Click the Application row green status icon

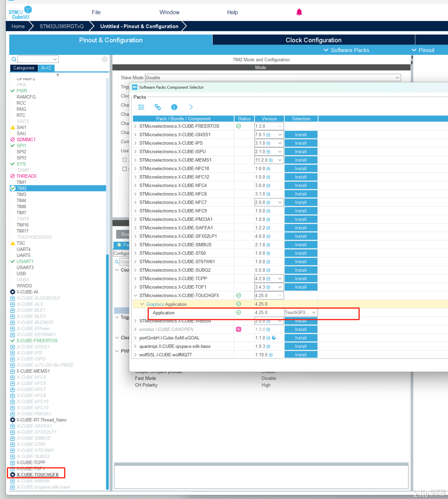tap(238, 312)
